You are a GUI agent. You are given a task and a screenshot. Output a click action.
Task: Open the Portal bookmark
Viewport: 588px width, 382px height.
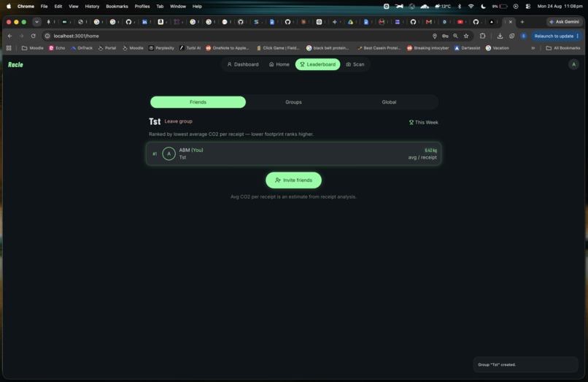pos(107,48)
